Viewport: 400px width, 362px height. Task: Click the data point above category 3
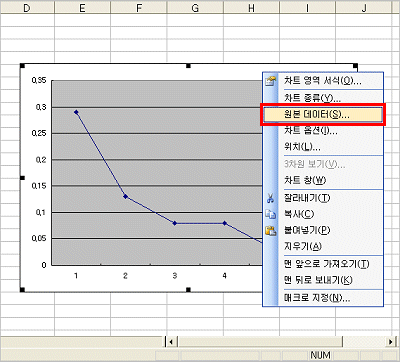[175, 223]
